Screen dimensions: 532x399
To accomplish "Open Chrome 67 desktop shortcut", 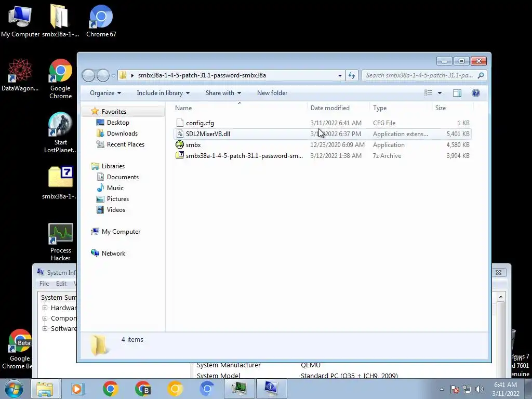I will tap(101, 21).
